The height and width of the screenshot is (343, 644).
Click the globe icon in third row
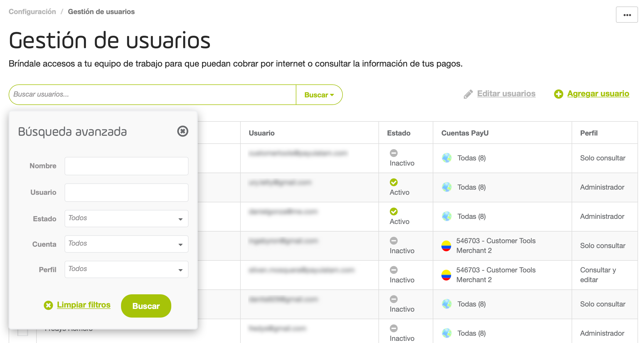pyautogui.click(x=447, y=216)
